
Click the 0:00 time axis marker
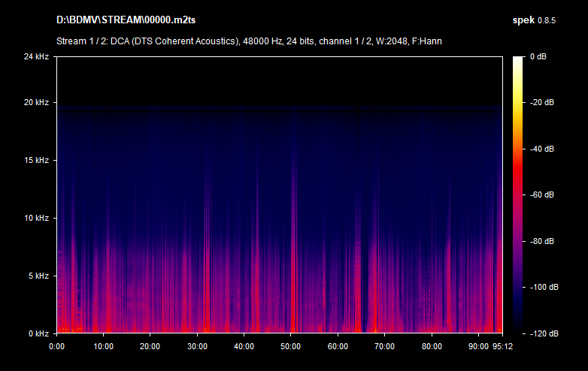coord(56,347)
